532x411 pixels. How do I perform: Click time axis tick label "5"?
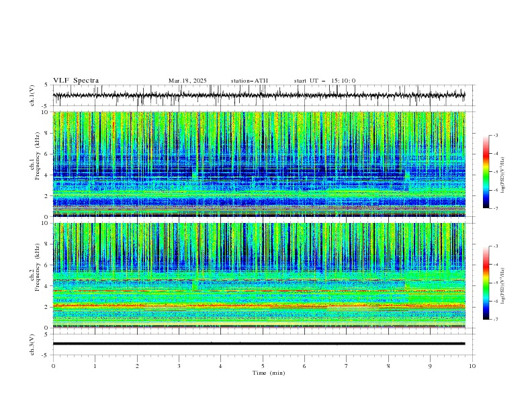263,366
